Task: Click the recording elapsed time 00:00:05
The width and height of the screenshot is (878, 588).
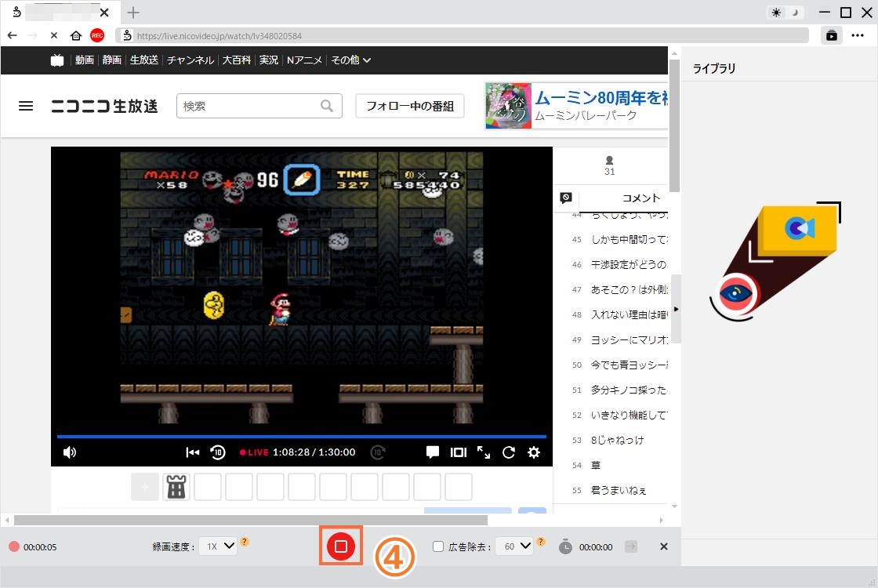Action: [x=40, y=547]
